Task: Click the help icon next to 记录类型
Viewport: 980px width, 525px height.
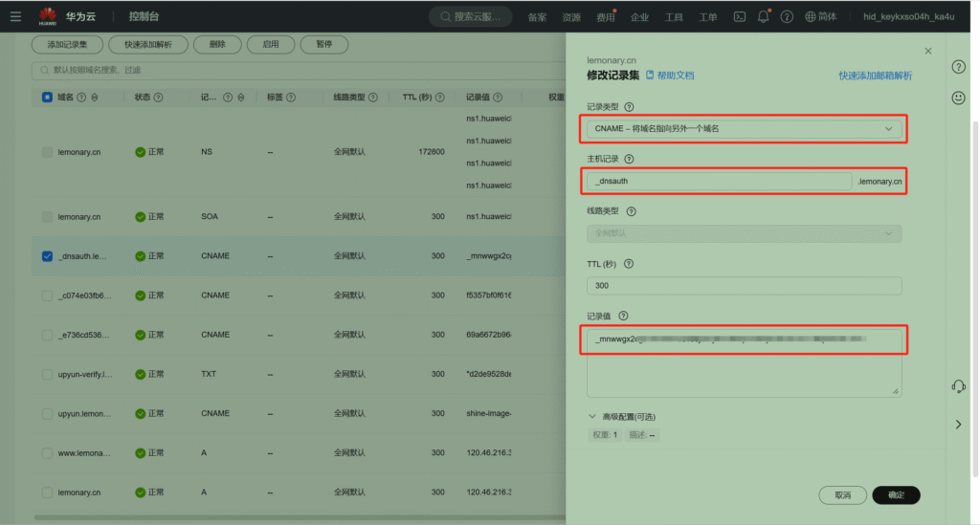Action: 630,107
